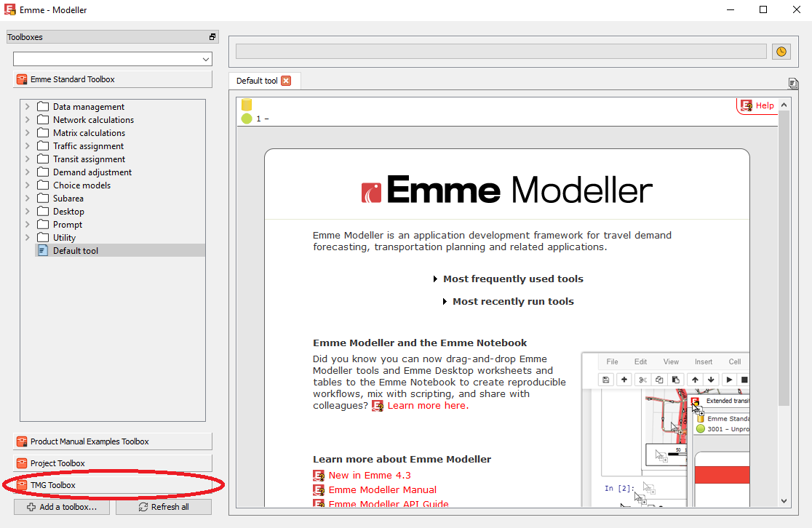The height and width of the screenshot is (528, 812).
Task: Click the yellow database cylinder icon
Action: coord(247,105)
